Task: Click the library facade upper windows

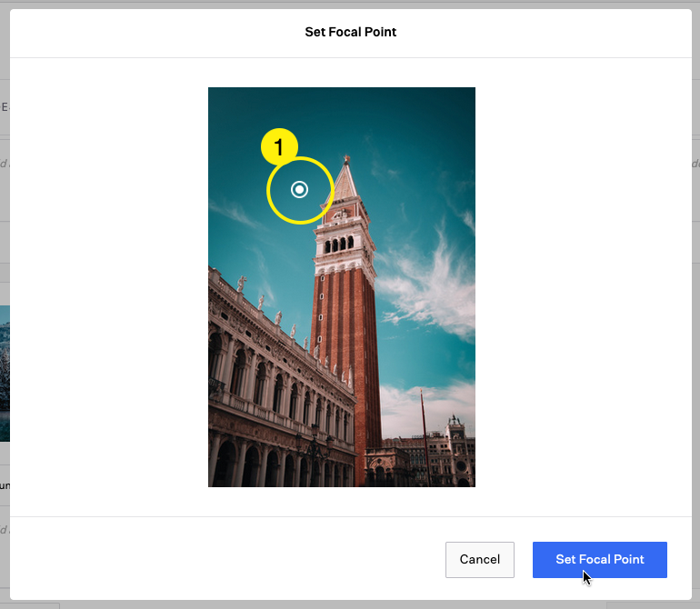Action: (273, 382)
